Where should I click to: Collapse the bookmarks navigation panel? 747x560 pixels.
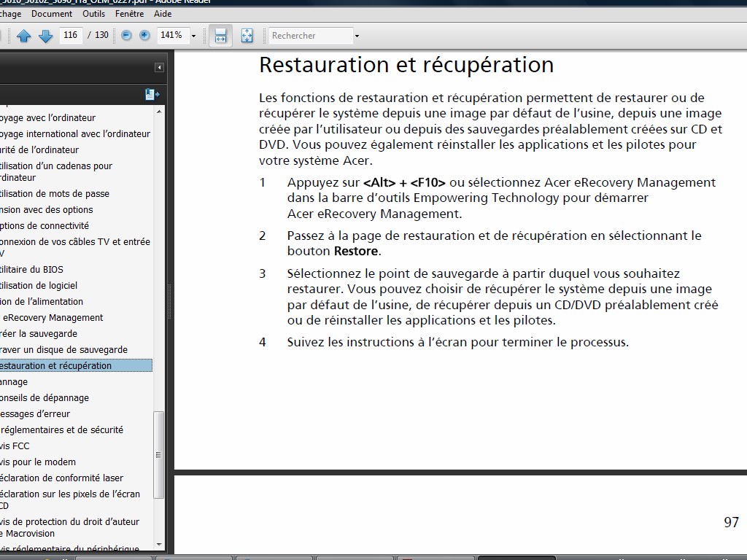click(159, 68)
